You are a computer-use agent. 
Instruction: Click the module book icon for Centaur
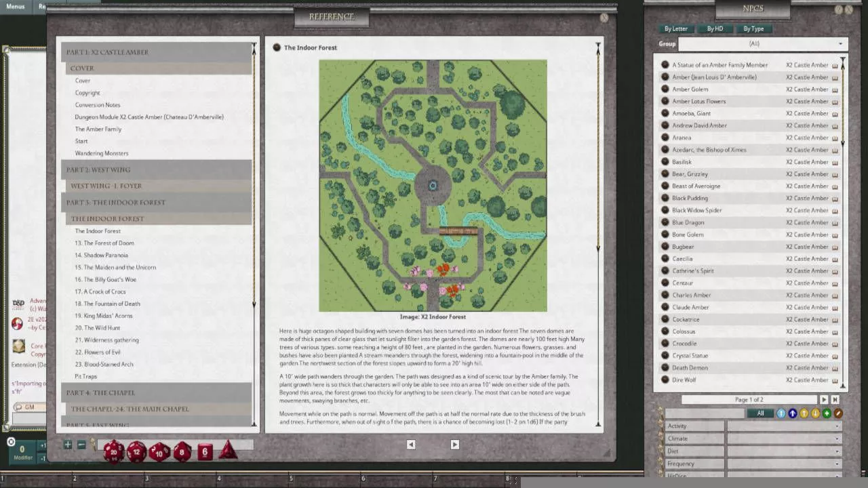pos(835,283)
